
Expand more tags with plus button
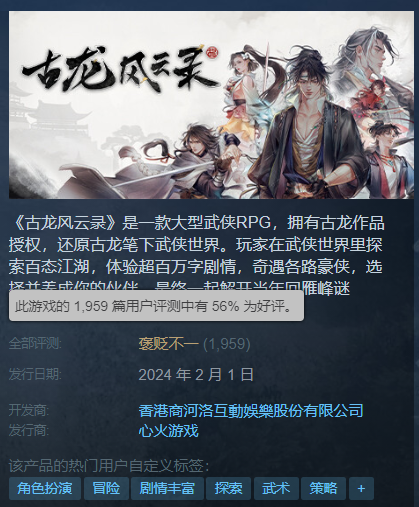click(361, 489)
